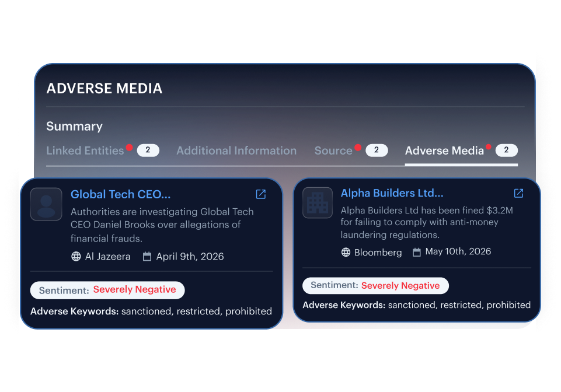This screenshot has width=561, height=392.
Task: Click the calendar icon beside April 9th, 2026
Action: (x=147, y=257)
